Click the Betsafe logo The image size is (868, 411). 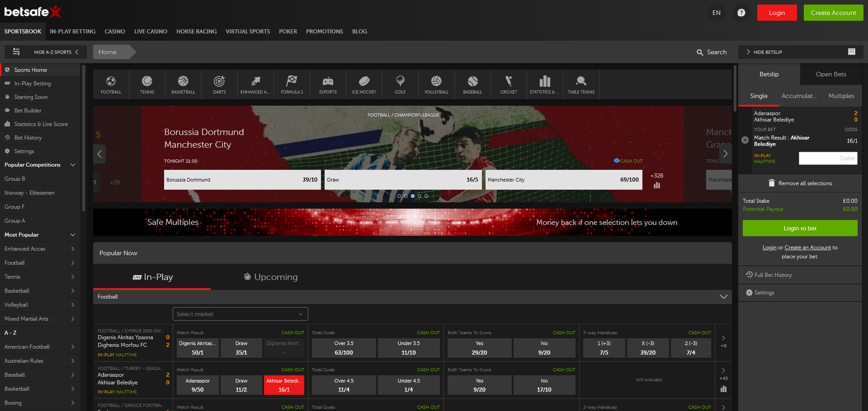pos(33,12)
